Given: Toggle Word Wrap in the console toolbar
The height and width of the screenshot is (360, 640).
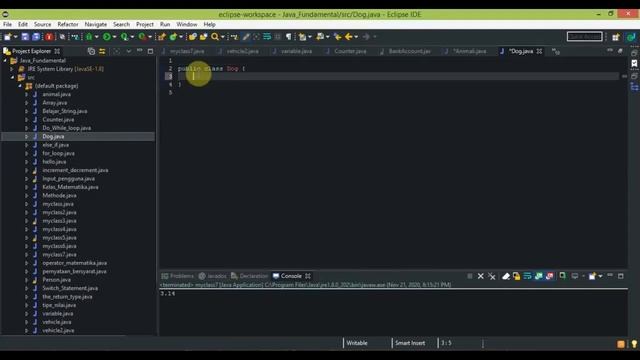Looking at the screenshot, I should pyautogui.click(x=527, y=276).
